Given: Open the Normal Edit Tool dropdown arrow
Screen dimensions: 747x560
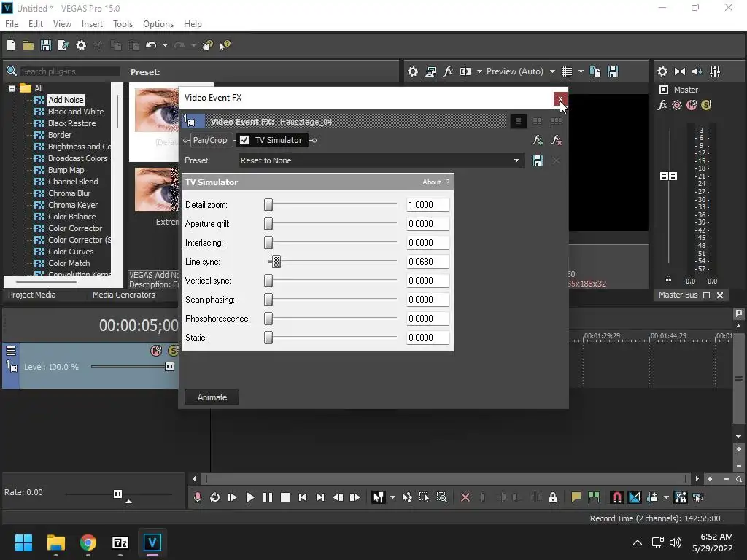Looking at the screenshot, I should coord(392,497).
